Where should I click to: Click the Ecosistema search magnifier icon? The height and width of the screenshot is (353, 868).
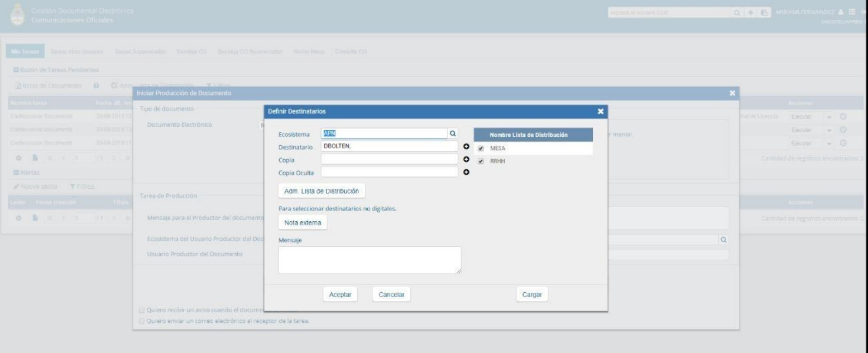[x=453, y=134]
